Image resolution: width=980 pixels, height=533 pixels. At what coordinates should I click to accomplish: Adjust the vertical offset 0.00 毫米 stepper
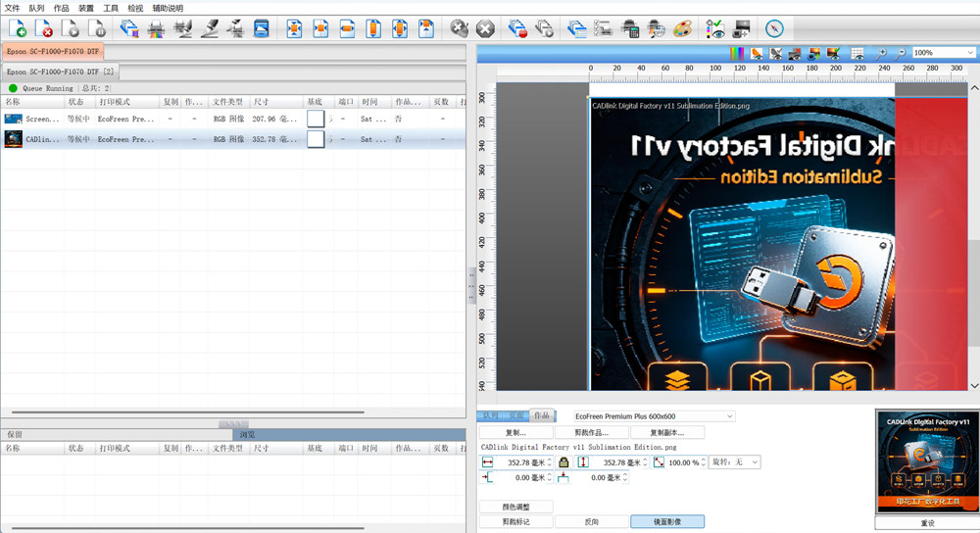625,477
